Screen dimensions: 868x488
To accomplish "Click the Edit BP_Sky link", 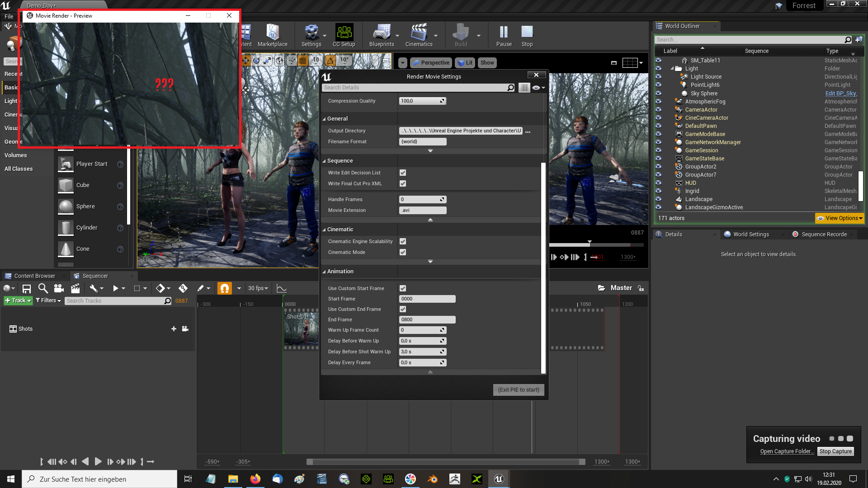I will pyautogui.click(x=841, y=94).
